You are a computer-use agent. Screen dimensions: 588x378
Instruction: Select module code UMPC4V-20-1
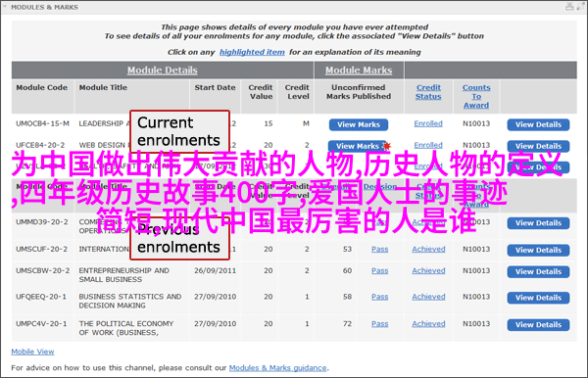coord(41,324)
